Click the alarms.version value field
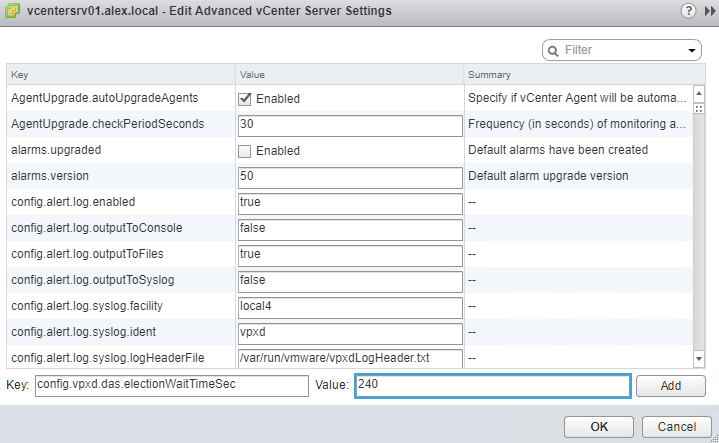The width and height of the screenshot is (719, 443). click(x=349, y=176)
